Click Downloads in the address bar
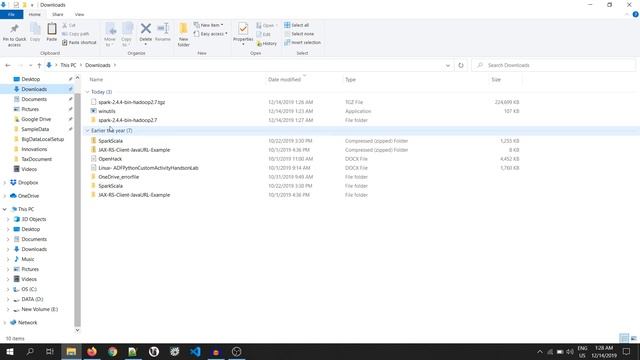 98,65
